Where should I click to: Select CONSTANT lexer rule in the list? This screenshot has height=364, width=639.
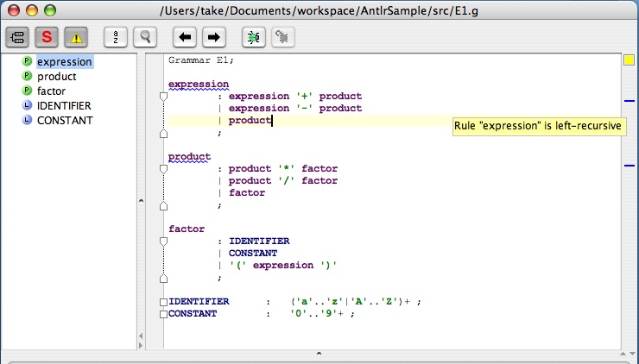click(x=65, y=121)
